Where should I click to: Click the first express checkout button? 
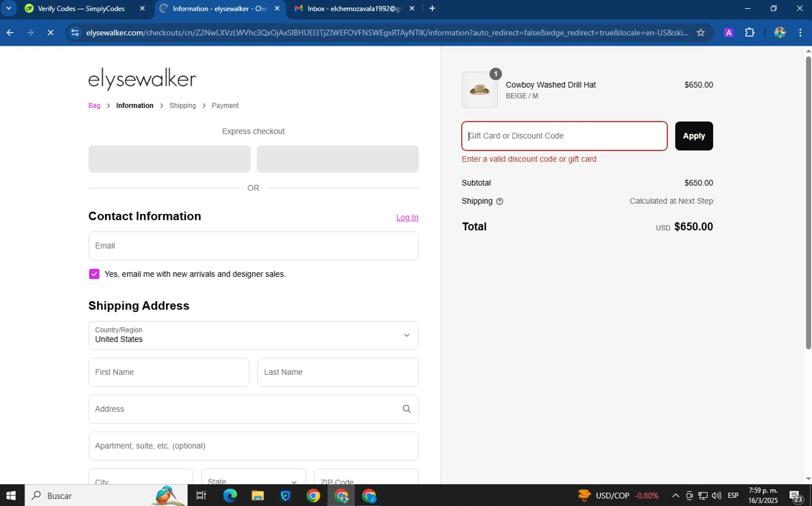169,159
